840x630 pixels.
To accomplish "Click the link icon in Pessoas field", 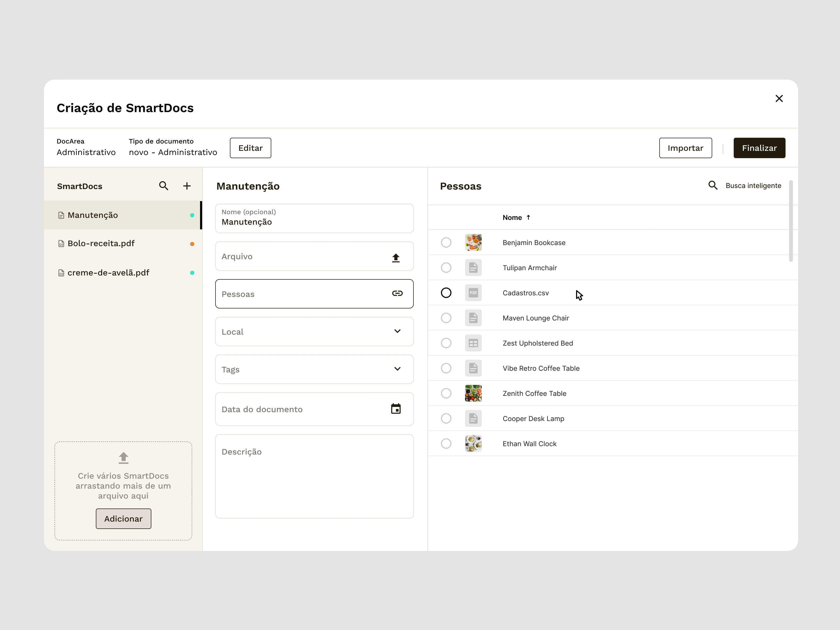I will (x=397, y=294).
